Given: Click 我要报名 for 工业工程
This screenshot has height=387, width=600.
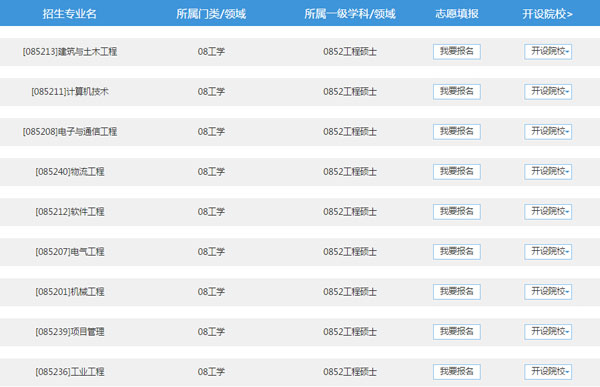Looking at the screenshot, I should tap(457, 372).
